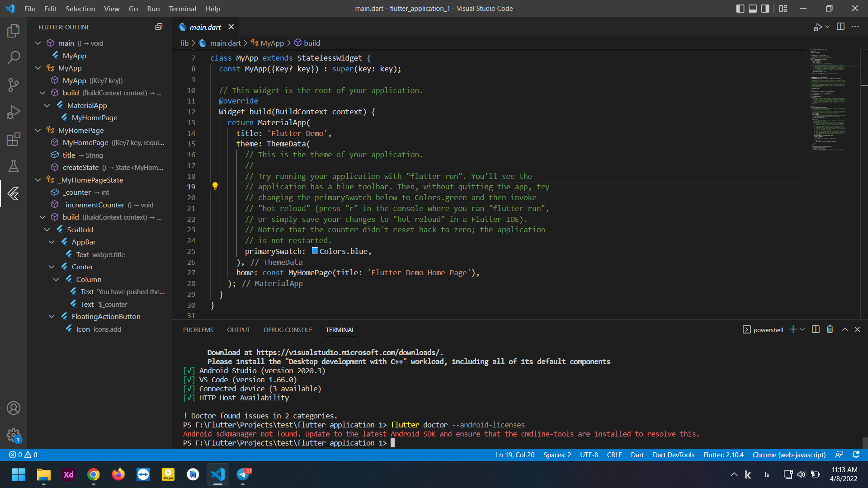The image size is (868, 488).
Task: Open Adobe XD from taskbar
Action: click(69, 474)
